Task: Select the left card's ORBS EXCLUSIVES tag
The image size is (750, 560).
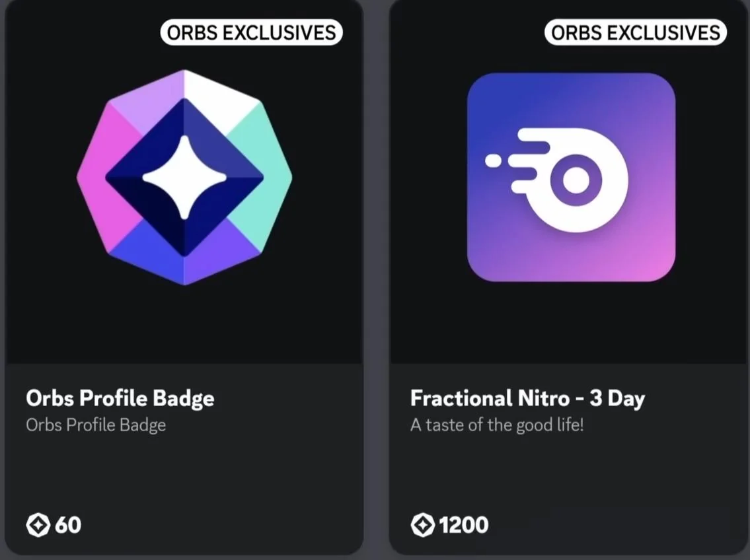Action: (252, 32)
